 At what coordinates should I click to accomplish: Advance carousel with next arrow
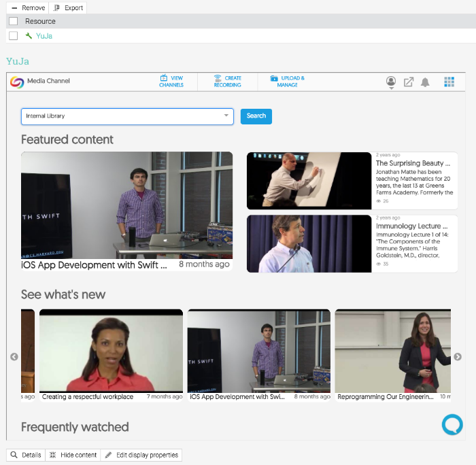pos(458,357)
